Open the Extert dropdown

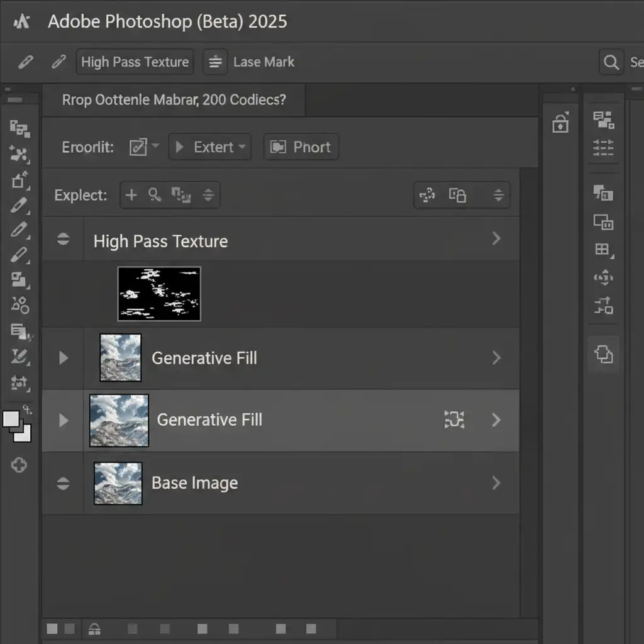(210, 147)
